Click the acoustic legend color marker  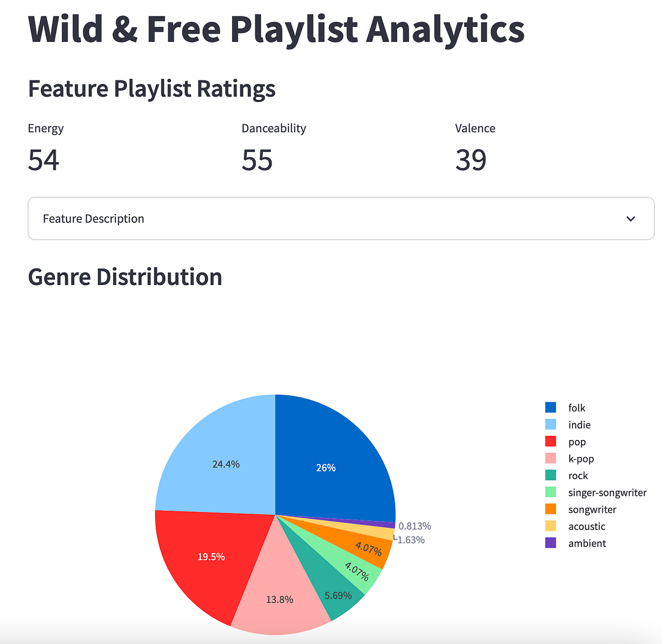(549, 526)
